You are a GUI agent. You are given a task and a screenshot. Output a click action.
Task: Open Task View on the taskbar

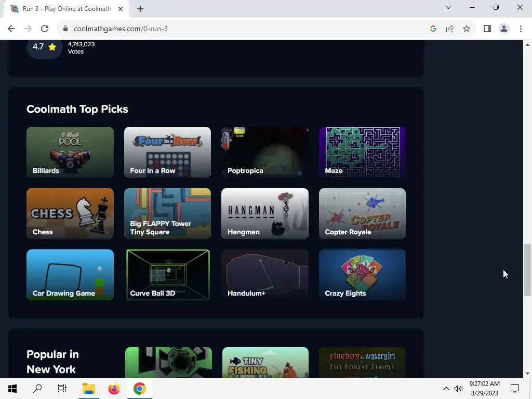tap(62, 389)
